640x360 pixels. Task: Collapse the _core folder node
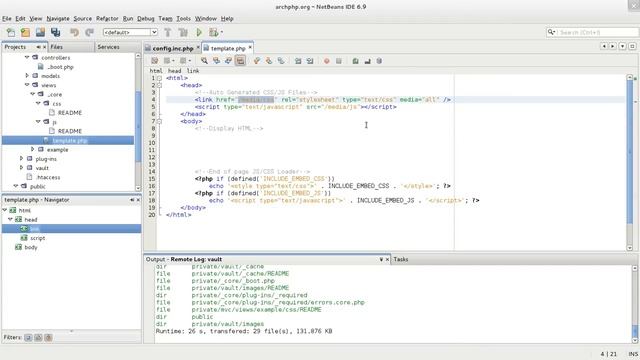[33, 94]
